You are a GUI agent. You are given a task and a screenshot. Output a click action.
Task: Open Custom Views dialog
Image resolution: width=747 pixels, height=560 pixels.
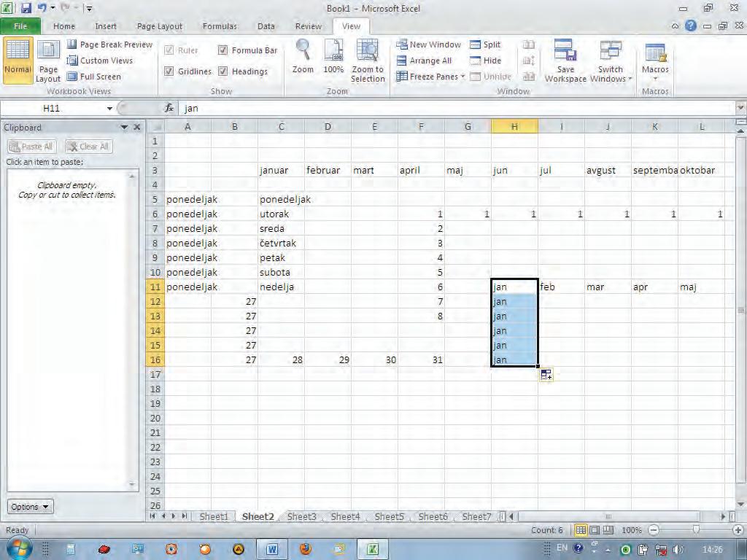pos(100,61)
